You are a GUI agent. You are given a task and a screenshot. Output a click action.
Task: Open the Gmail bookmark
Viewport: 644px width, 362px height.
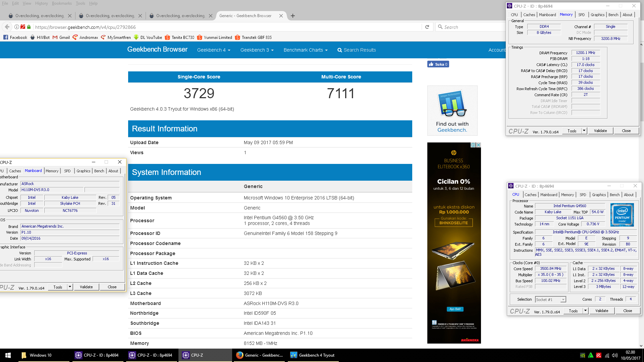[x=61, y=37]
